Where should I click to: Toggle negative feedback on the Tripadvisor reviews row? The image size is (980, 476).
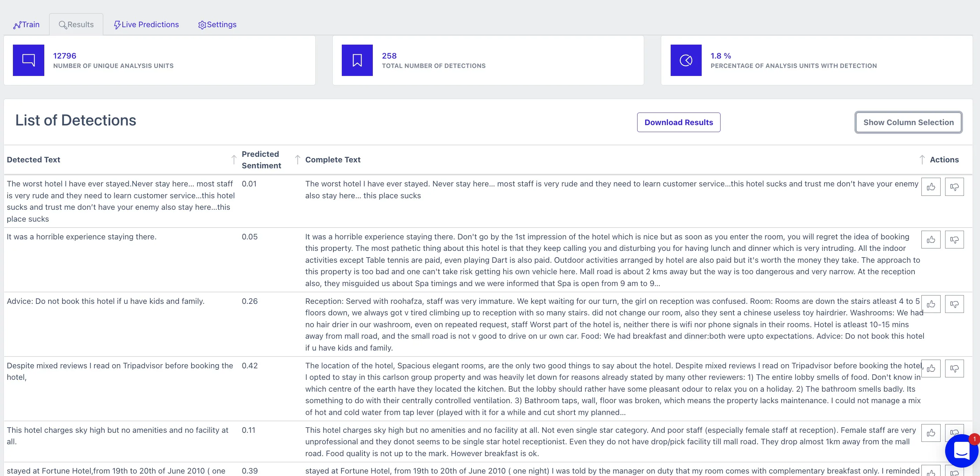click(x=955, y=368)
